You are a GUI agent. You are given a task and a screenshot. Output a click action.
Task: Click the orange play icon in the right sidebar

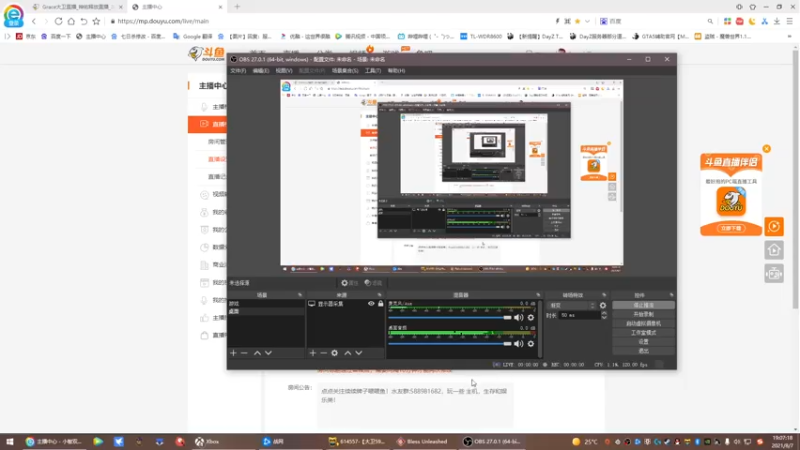(774, 227)
